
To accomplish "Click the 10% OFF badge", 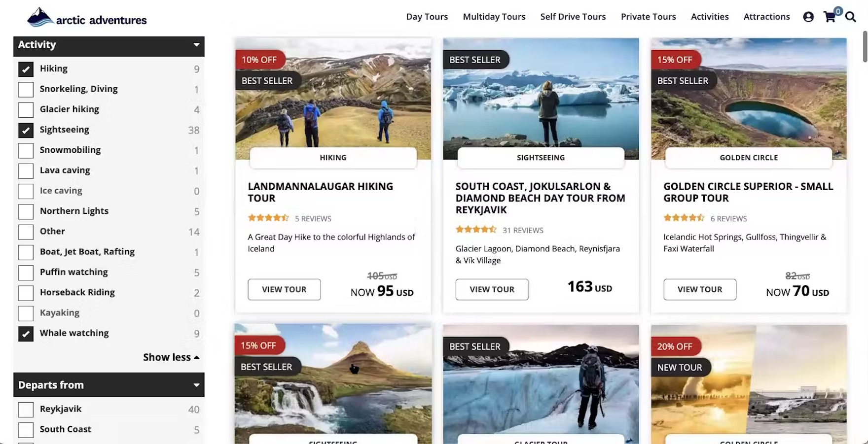I will tap(259, 60).
